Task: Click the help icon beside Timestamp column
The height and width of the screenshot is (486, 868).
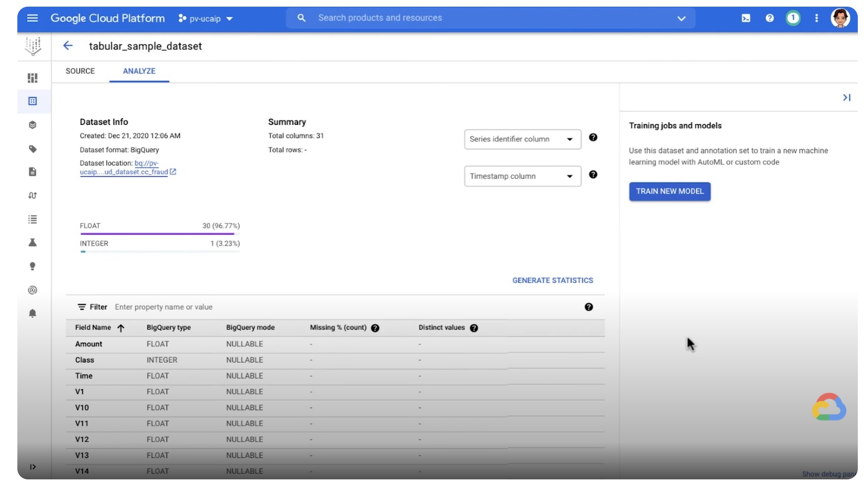Action: [593, 174]
